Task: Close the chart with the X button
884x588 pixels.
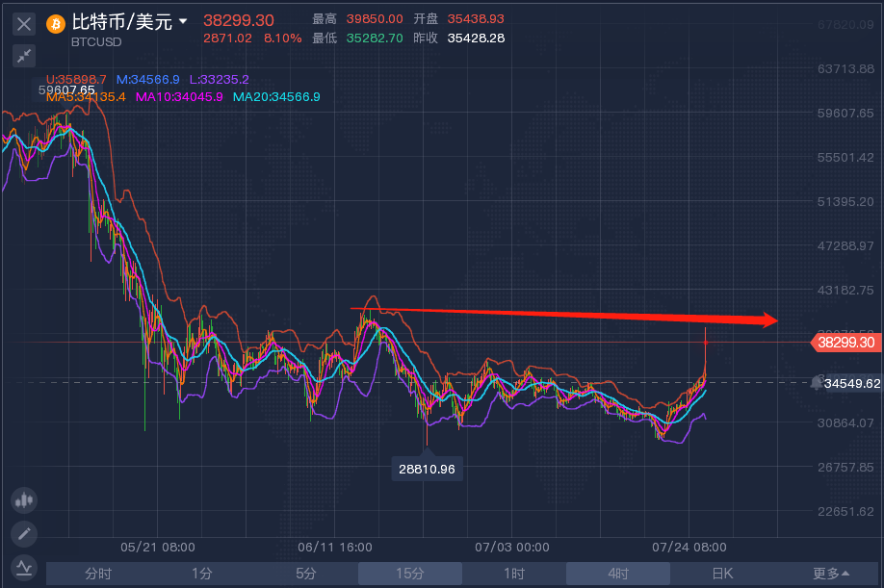Action: point(24,24)
